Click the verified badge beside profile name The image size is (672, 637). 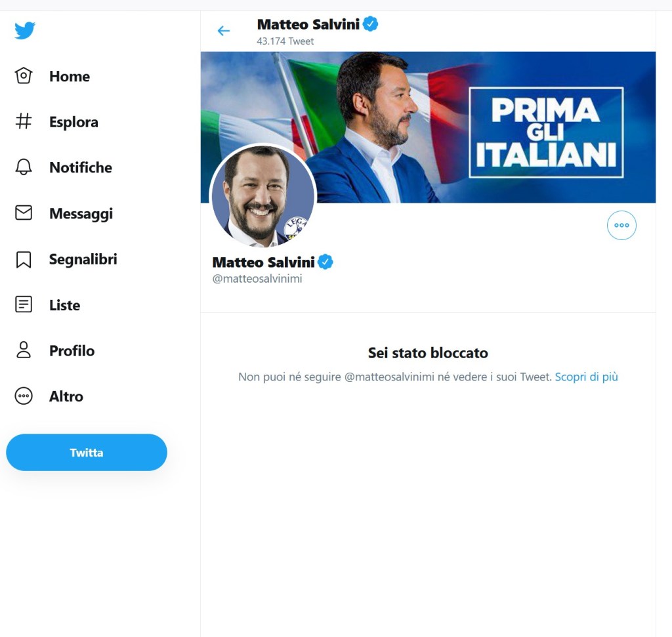(325, 262)
